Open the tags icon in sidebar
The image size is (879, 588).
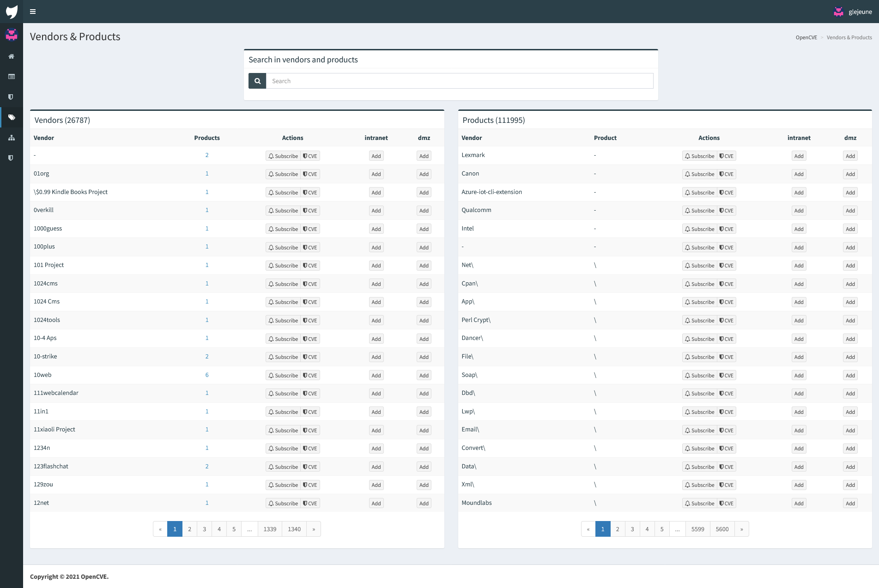click(12, 117)
